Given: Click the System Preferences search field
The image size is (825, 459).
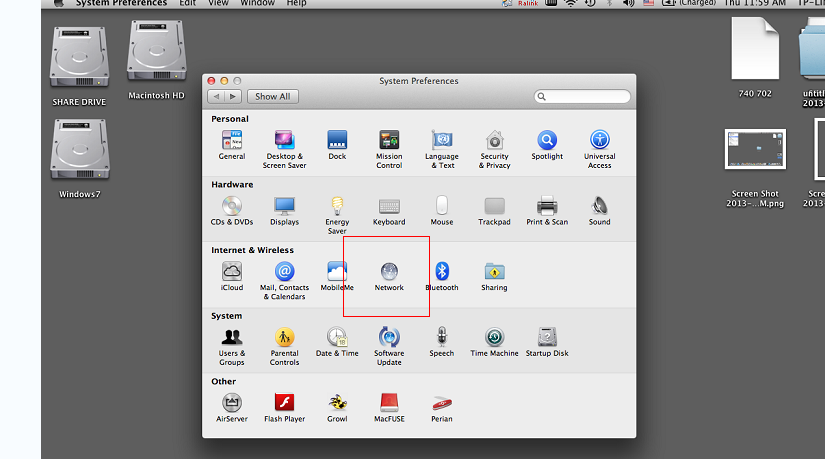Looking at the screenshot, I should pyautogui.click(x=582, y=96).
